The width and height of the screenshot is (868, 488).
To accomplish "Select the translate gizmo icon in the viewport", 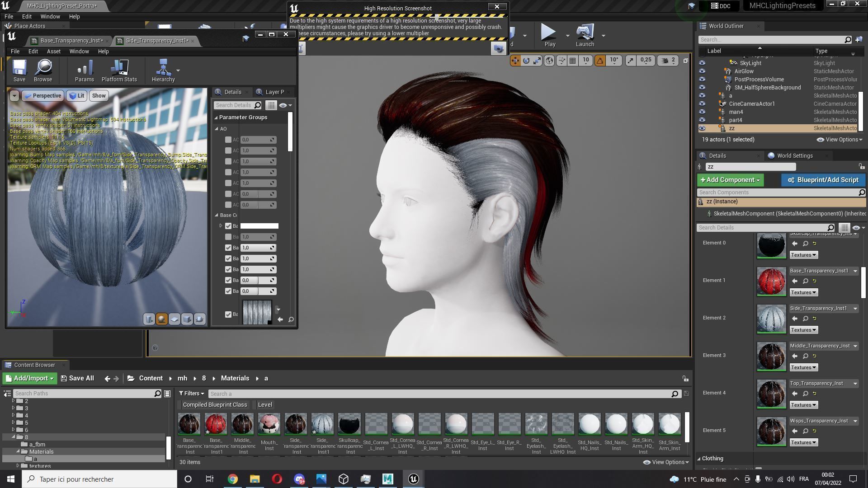I will coord(515,60).
